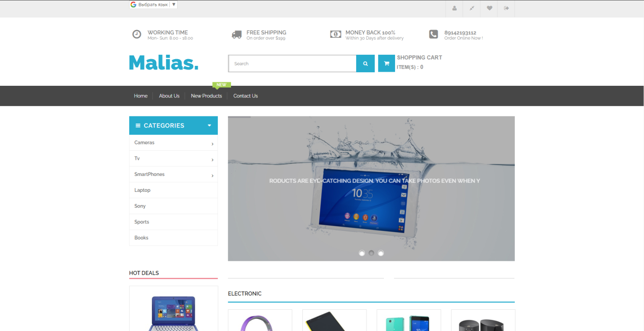Click the Categories header title
The width and height of the screenshot is (644, 331).
point(164,126)
